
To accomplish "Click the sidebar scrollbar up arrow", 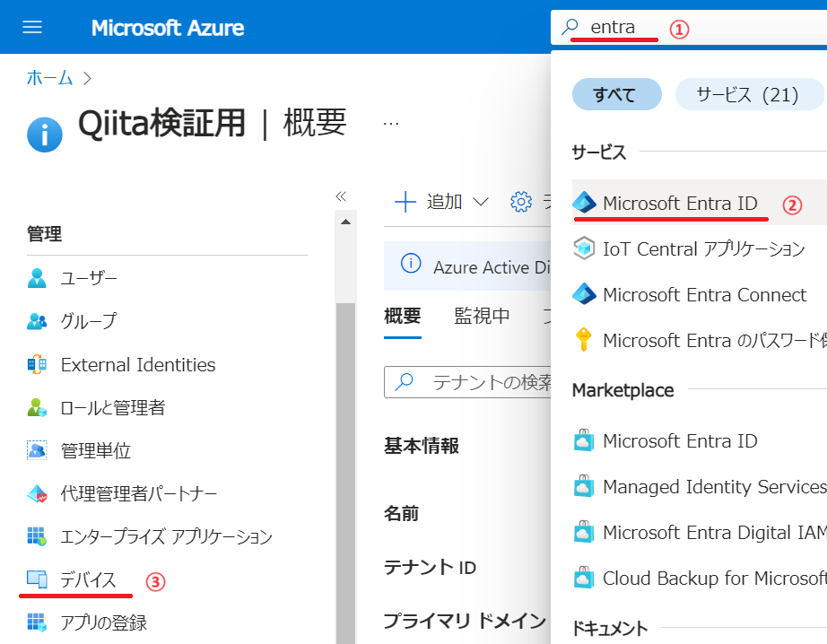I will pyautogui.click(x=346, y=222).
